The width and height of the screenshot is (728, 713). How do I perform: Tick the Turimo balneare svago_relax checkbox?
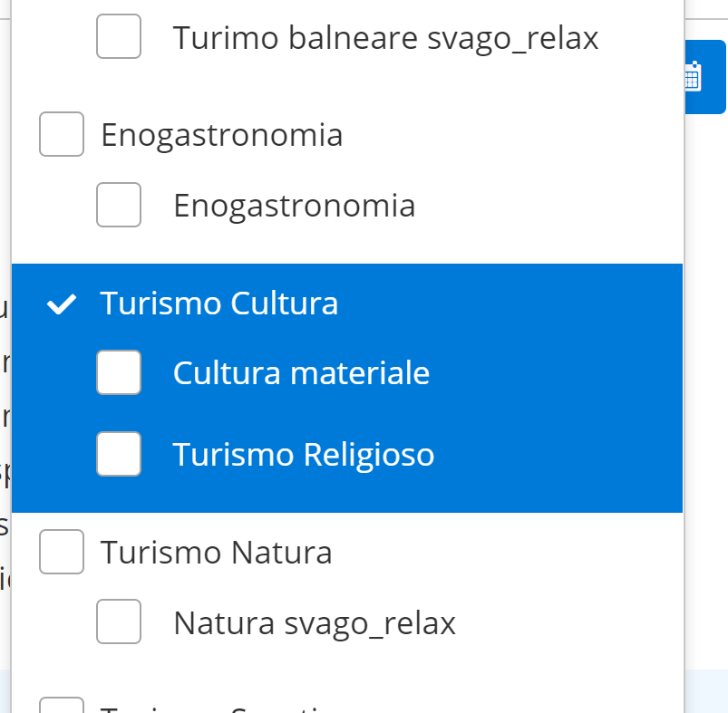[x=119, y=37]
